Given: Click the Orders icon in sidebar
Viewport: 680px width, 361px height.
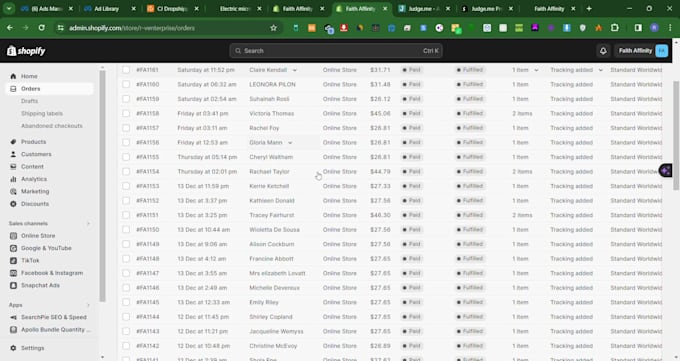Looking at the screenshot, I should [x=13, y=89].
